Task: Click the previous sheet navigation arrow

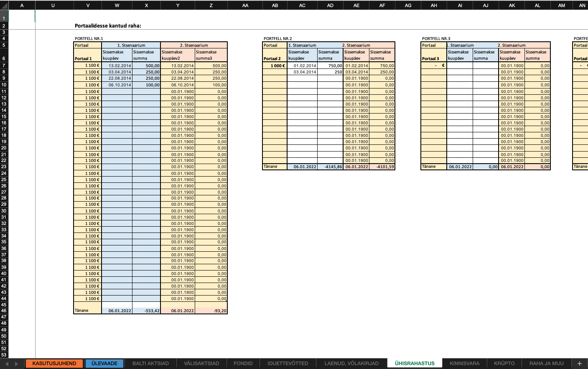Action: click(7, 364)
